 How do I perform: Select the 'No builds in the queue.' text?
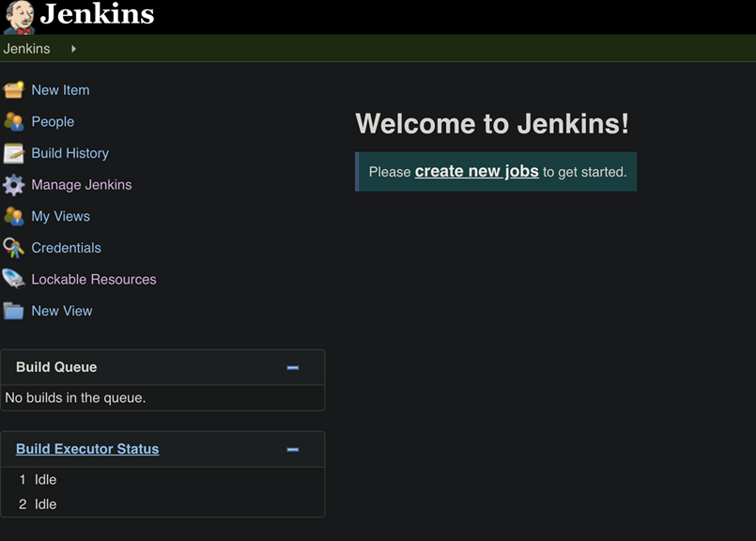pos(75,398)
